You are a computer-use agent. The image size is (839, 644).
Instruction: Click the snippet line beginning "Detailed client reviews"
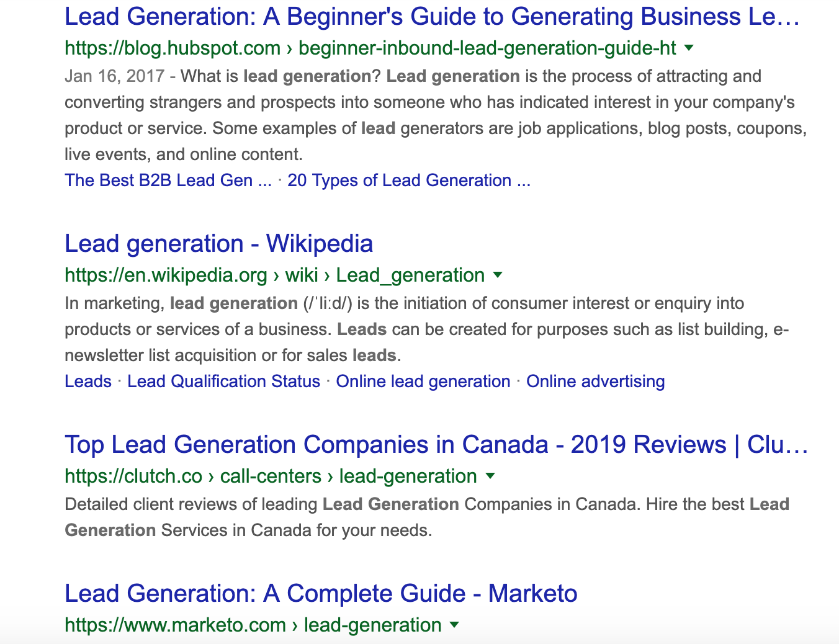point(427,504)
